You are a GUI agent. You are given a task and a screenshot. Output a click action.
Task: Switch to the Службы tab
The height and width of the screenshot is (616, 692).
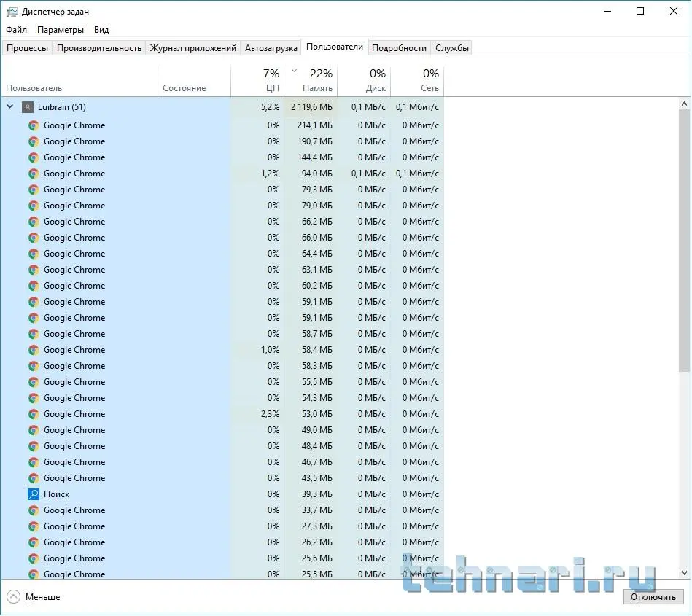[x=451, y=48]
